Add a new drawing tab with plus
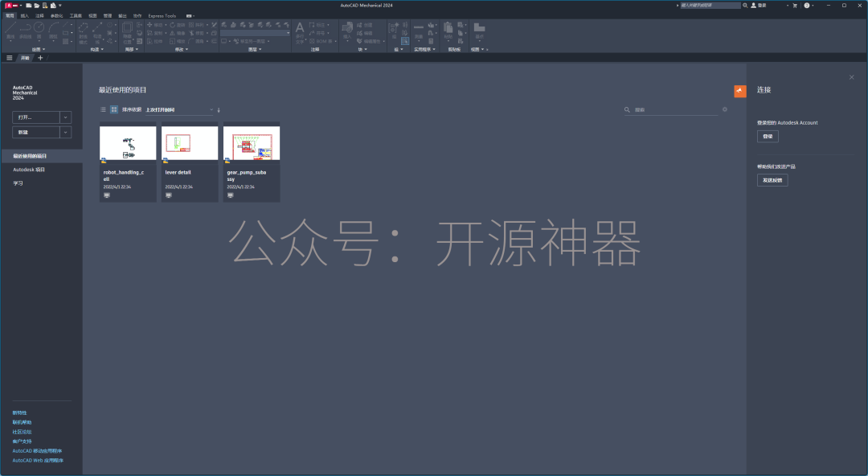The image size is (868, 476). [40, 58]
